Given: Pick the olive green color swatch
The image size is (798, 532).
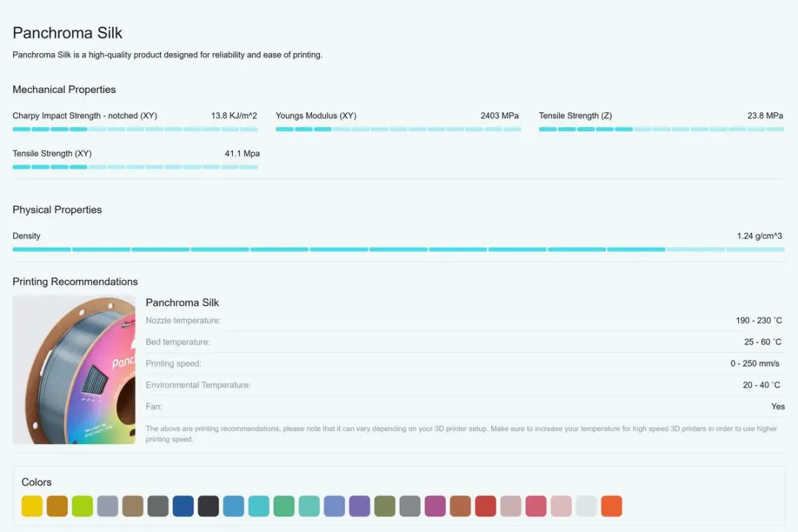Looking at the screenshot, I should pos(385,506).
